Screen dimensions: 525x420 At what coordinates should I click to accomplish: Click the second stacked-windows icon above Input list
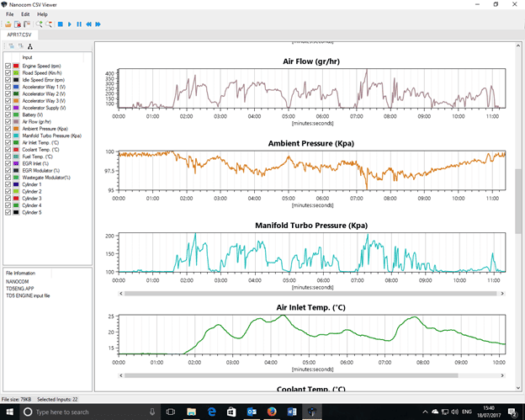[21, 46]
